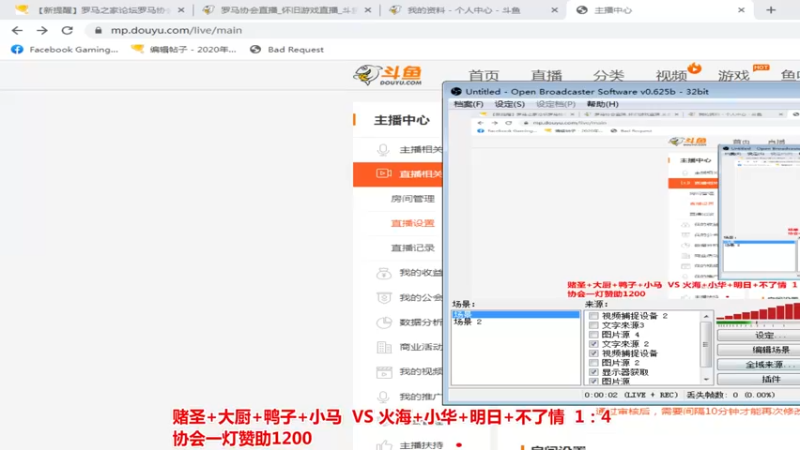Open 分类 in Douyu navigation

click(x=609, y=76)
